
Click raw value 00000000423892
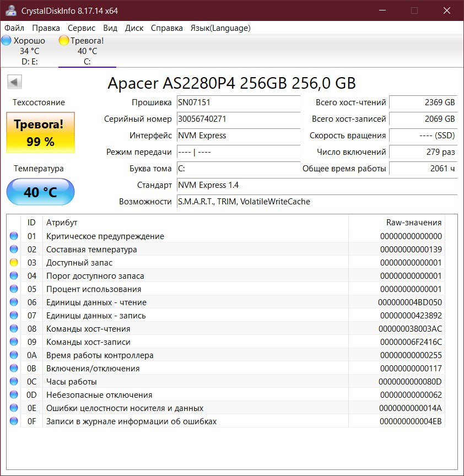[x=411, y=316]
